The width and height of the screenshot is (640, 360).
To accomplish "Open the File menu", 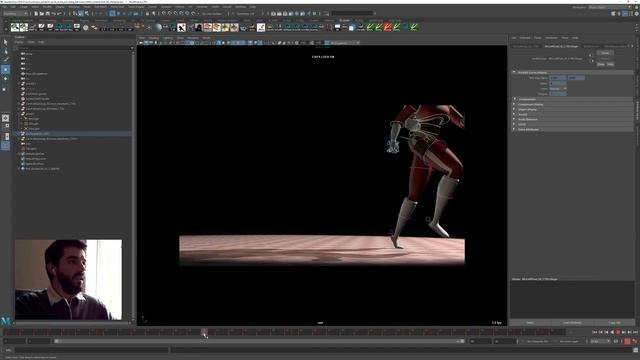I will 4,7.
